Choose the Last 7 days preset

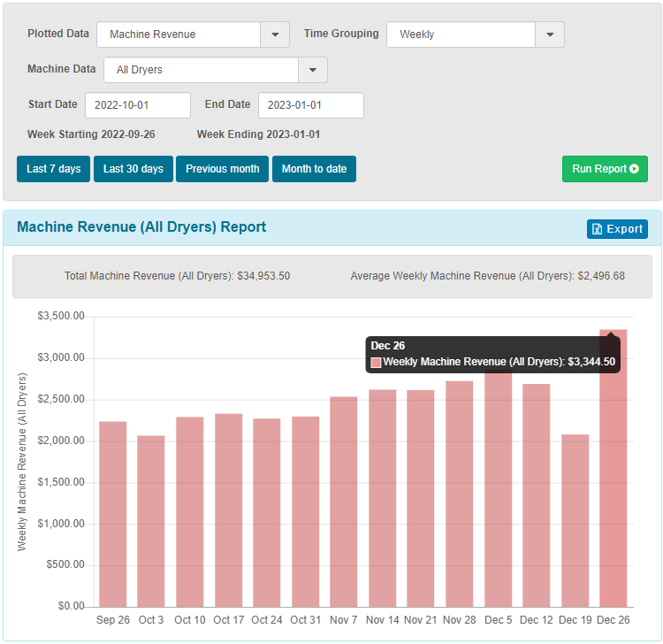[53, 169]
